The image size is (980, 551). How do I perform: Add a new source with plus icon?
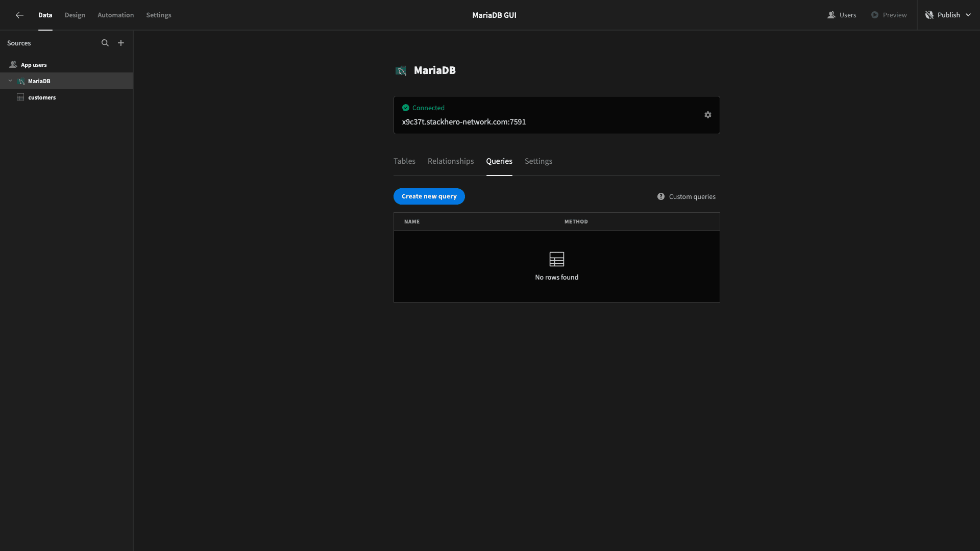(x=121, y=43)
